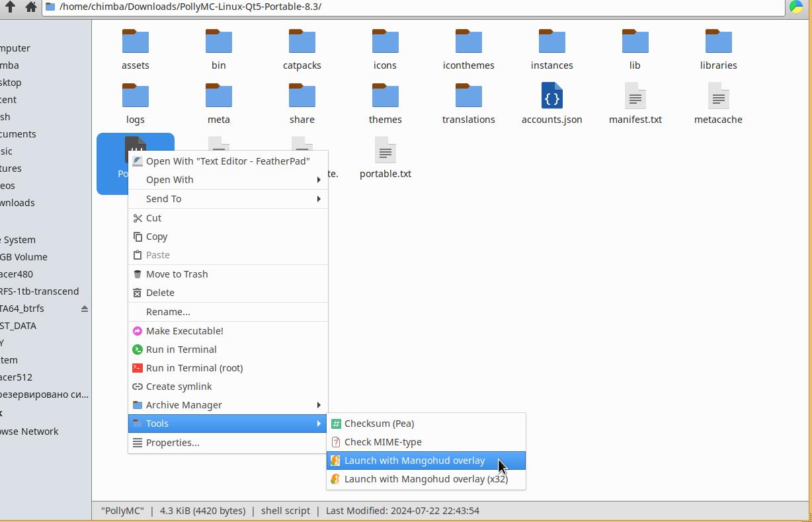Open Downloads in the sidebar

point(17,203)
